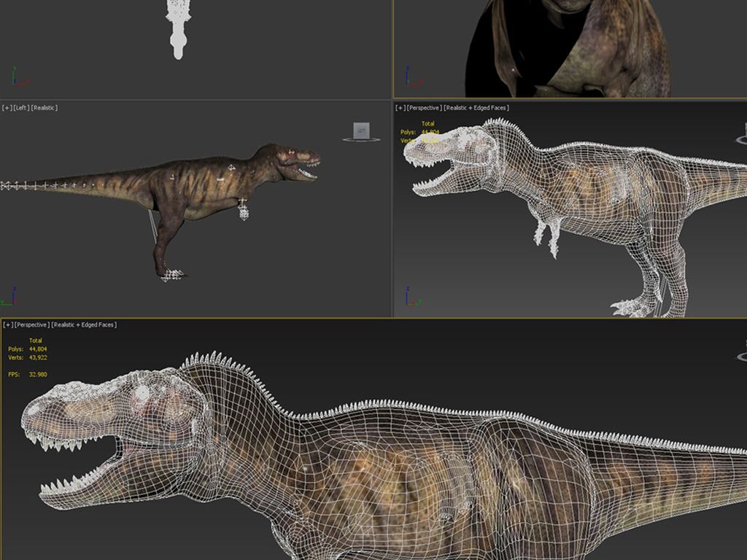The image size is (747, 560).
Task: Open the [Left] point-of-view viewport menu
Action: point(21,108)
